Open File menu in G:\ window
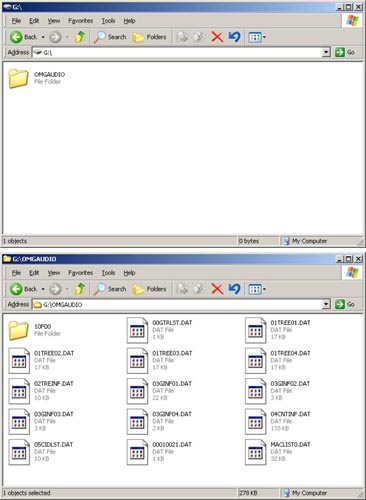The image size is (366, 500). (x=16, y=21)
